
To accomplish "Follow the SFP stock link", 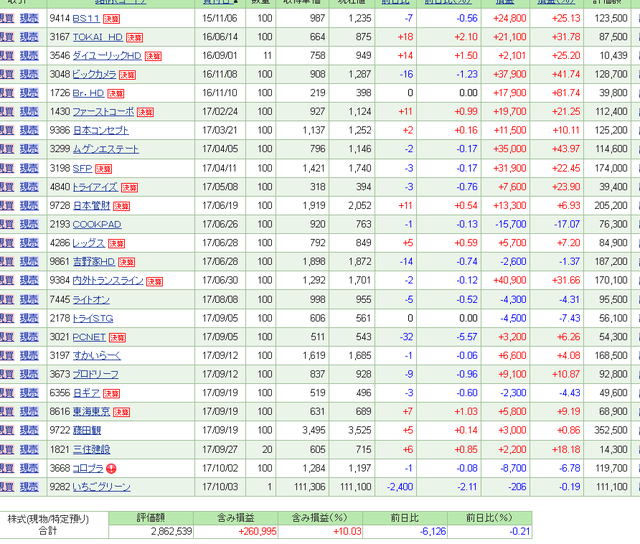I will point(82,169).
